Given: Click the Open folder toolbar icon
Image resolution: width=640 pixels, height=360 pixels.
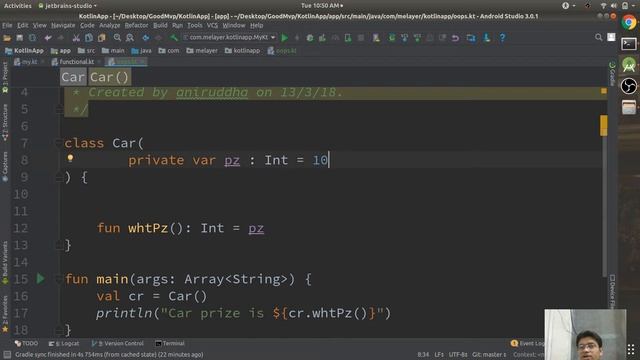Looking at the screenshot, I should click(7, 38).
